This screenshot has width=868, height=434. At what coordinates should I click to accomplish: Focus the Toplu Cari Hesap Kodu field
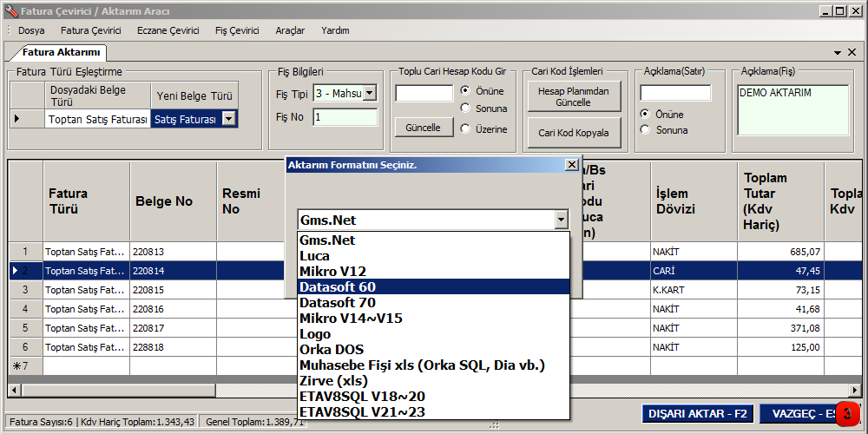(424, 93)
